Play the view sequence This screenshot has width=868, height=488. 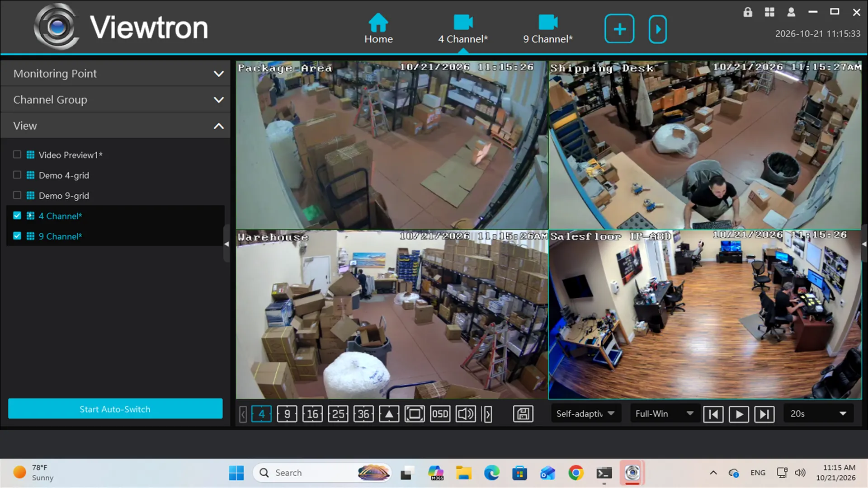pos(739,414)
